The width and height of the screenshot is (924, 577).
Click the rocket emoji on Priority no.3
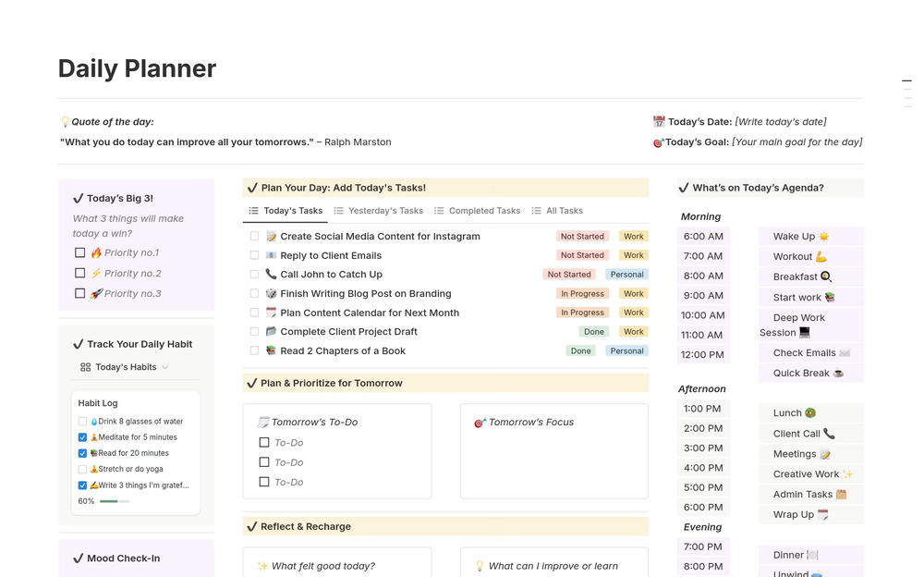(x=96, y=293)
